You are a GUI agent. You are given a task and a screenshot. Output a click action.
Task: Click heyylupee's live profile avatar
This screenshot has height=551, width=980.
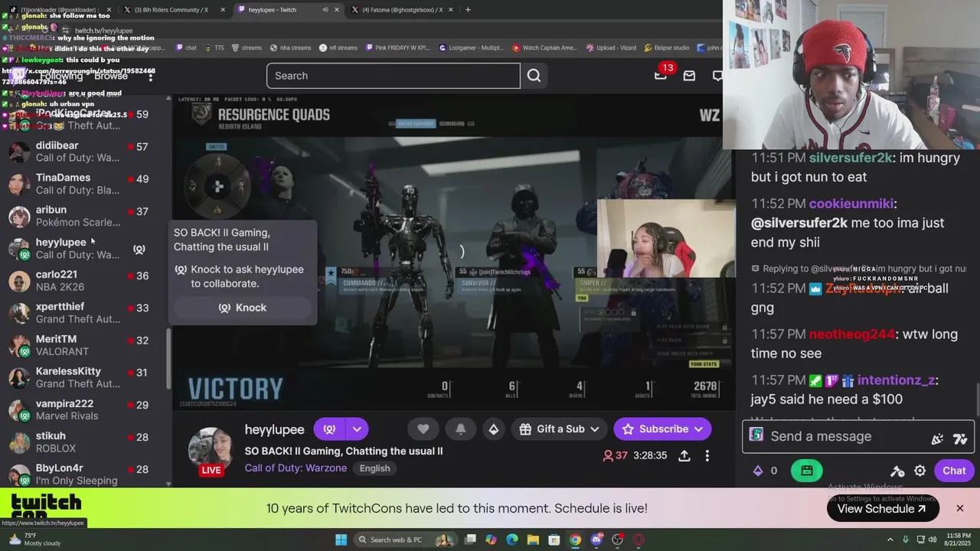coord(211,452)
